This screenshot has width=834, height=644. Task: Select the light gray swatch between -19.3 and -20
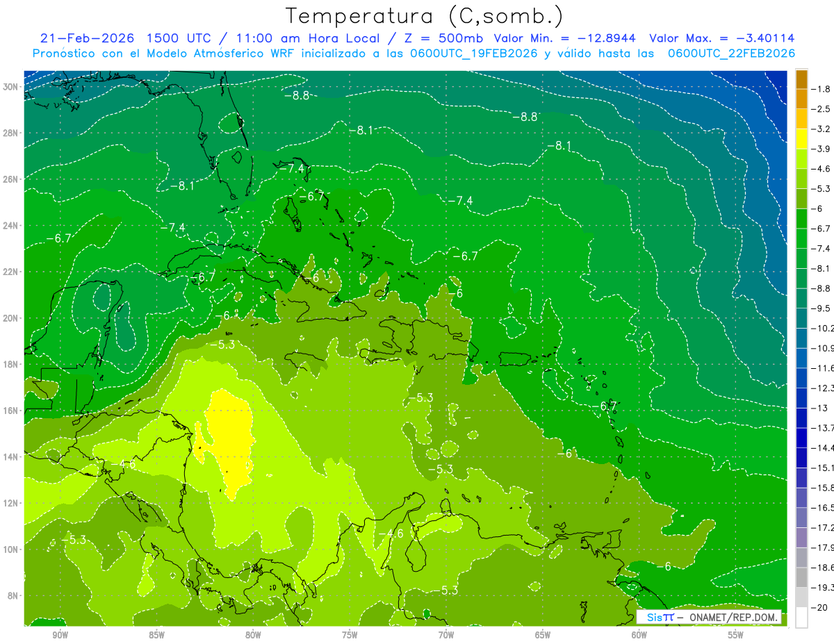801,597
